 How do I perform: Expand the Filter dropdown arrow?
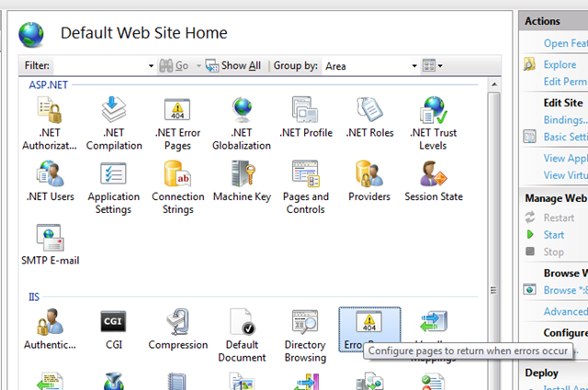click(151, 66)
